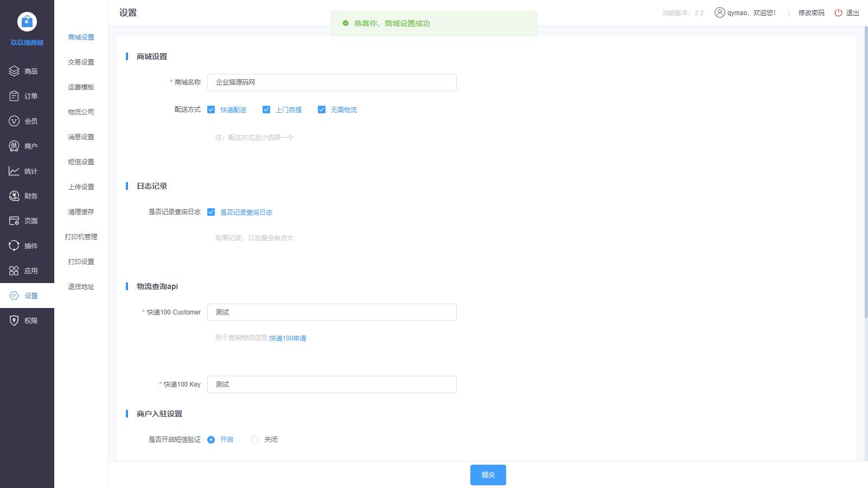This screenshot has height=488, width=868.
Task: Uncheck the 上门自提 checkbox
Action: (x=266, y=110)
